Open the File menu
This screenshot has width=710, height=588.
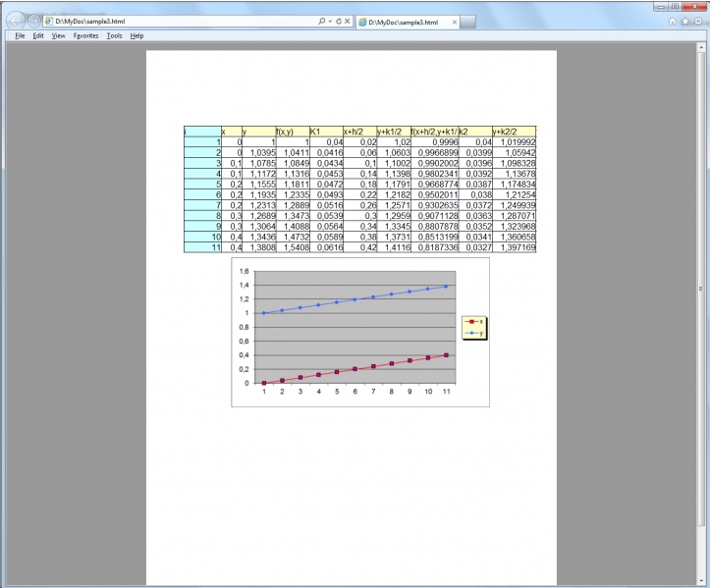click(x=20, y=35)
